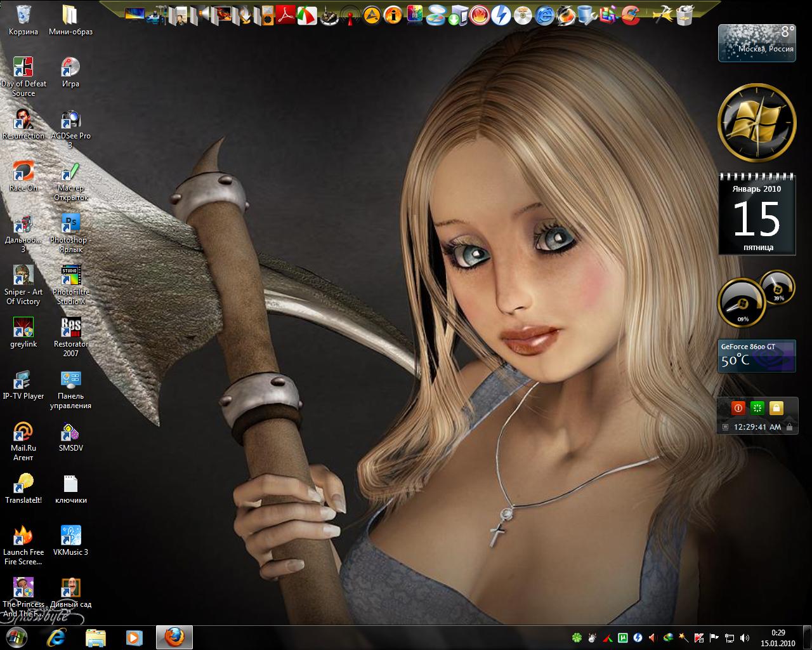Open the orange info icon in dock
The height and width of the screenshot is (650, 812).
(x=393, y=15)
